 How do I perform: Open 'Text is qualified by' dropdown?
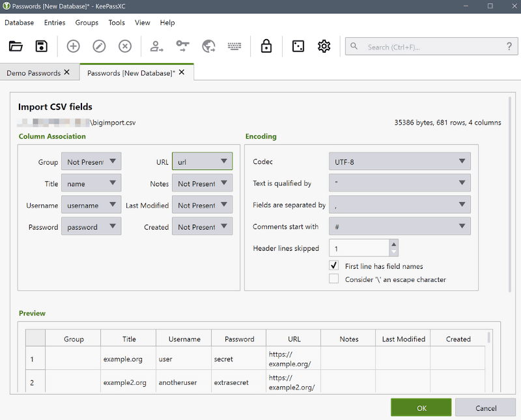tap(400, 183)
